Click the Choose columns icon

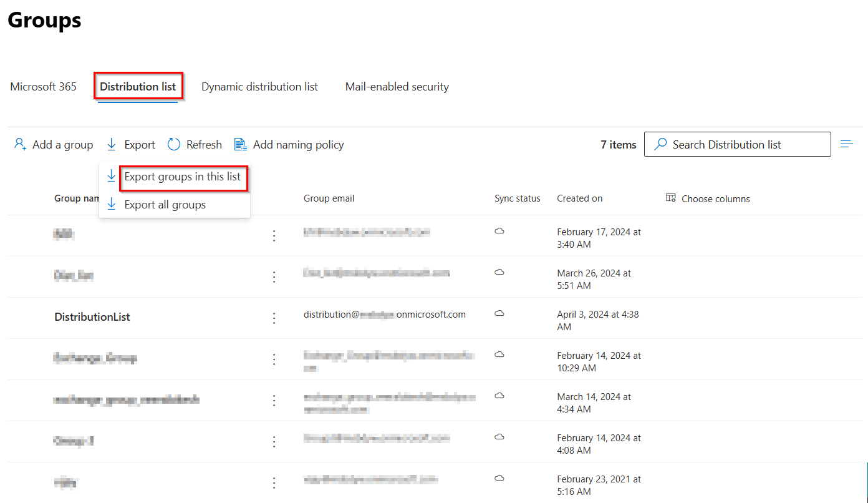tap(671, 198)
